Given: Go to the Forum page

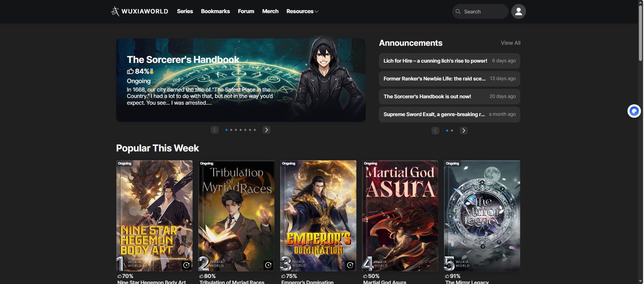Looking at the screenshot, I should [246, 11].
